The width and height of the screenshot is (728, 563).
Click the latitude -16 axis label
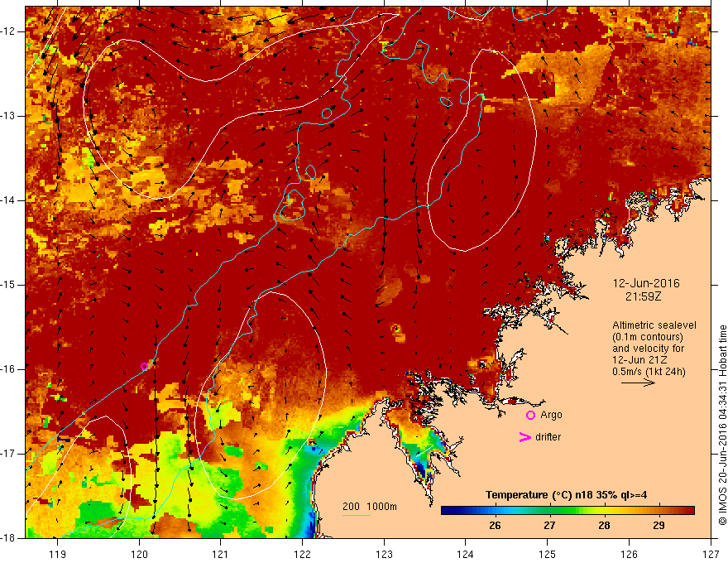pyautogui.click(x=8, y=369)
